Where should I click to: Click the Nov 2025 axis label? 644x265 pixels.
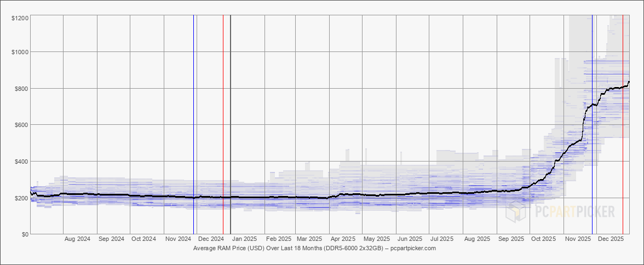579,239
